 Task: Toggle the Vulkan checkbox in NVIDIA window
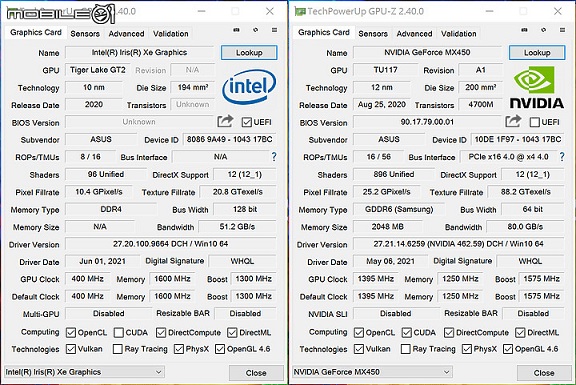(359, 349)
